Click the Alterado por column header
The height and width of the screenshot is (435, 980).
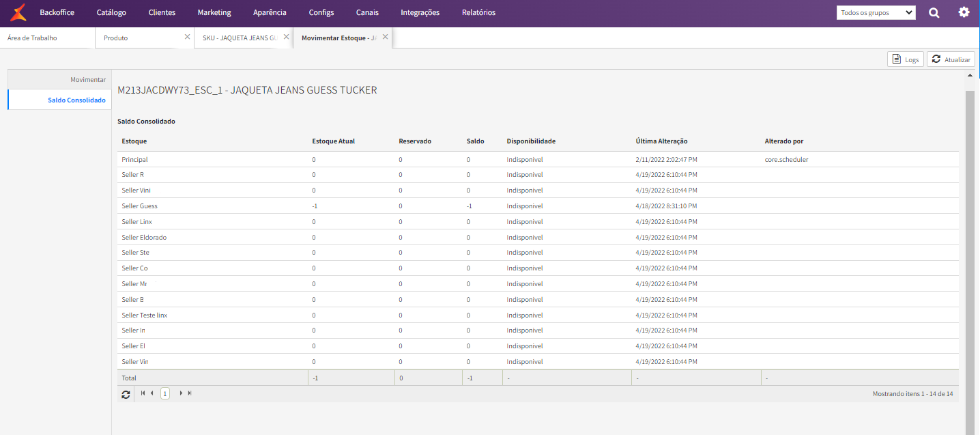[784, 141]
